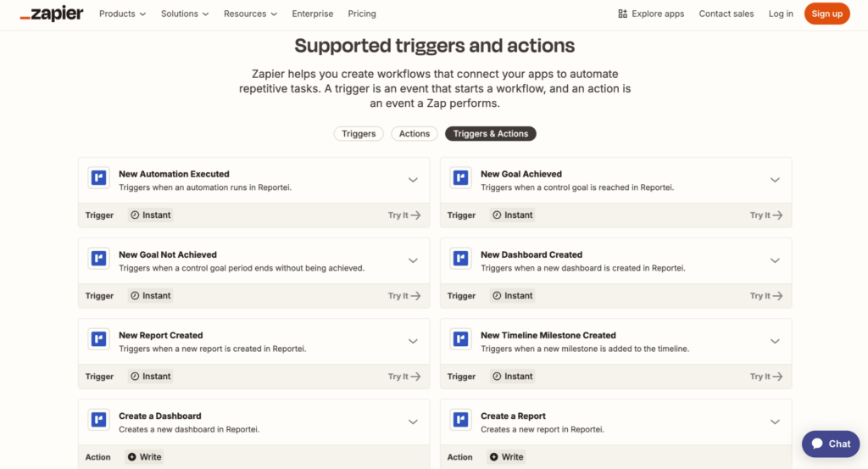Image resolution: width=868 pixels, height=469 pixels.
Task: Click Try It on New Timeline Milestone Created
Action: pos(766,377)
